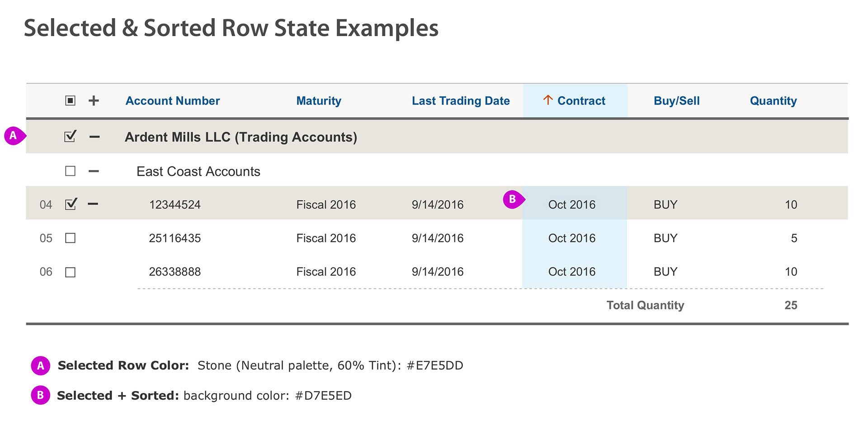Sort by Last Trading Date header

click(x=461, y=101)
